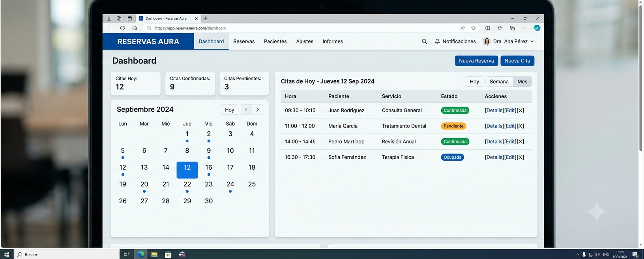The height and width of the screenshot is (259, 644).
Task: Open Details link for María García
Action: coord(494,126)
